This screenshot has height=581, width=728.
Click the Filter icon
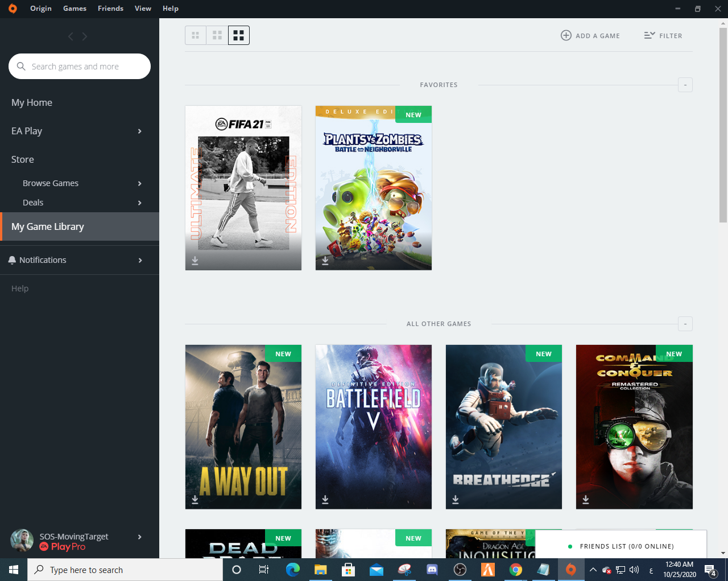point(650,35)
